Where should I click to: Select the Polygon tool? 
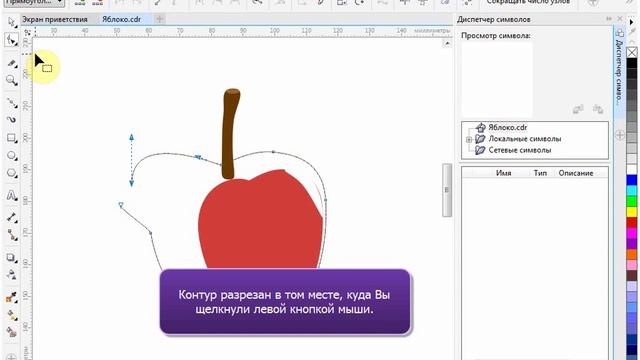click(x=11, y=173)
